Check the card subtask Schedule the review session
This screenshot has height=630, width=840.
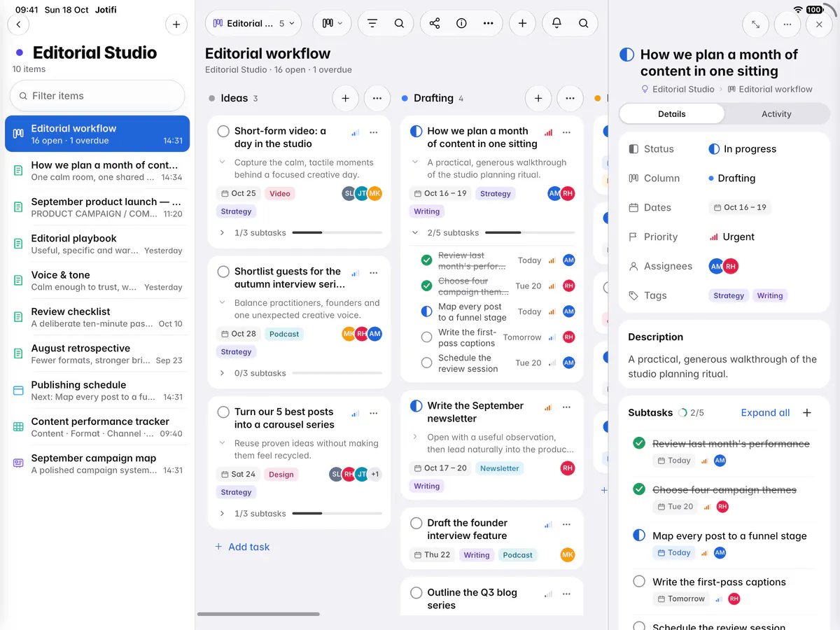426,363
